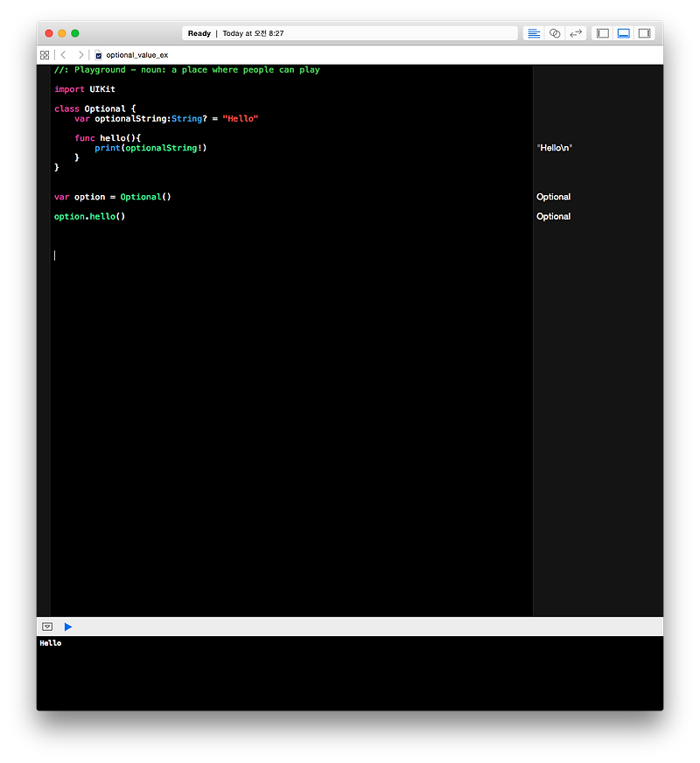Screen dimensions: 700x763
Task: Select the Standard editor mode icon
Action: (533, 32)
